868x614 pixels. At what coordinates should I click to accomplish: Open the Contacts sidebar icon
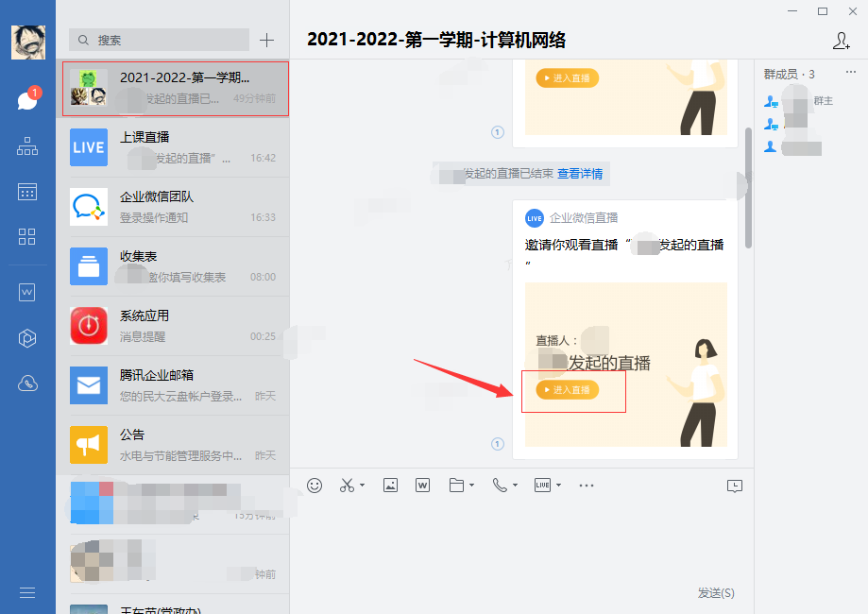point(26,146)
